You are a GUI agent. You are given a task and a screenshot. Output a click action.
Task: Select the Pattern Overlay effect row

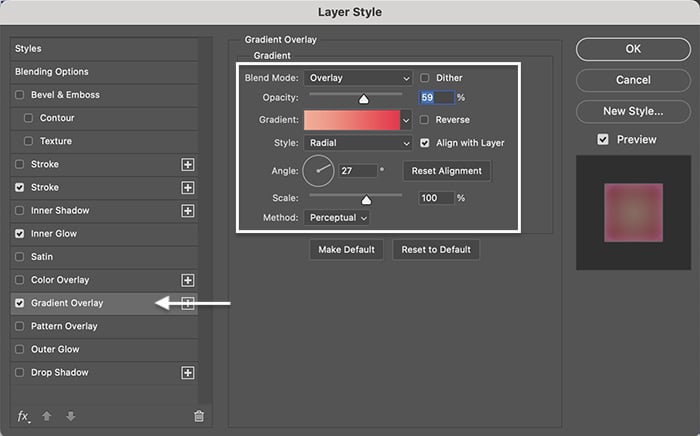[x=104, y=326]
